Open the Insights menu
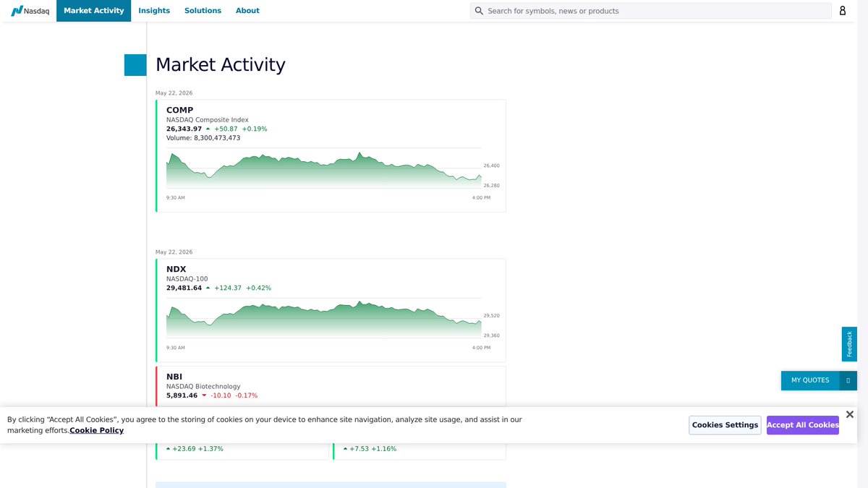 (x=154, y=11)
